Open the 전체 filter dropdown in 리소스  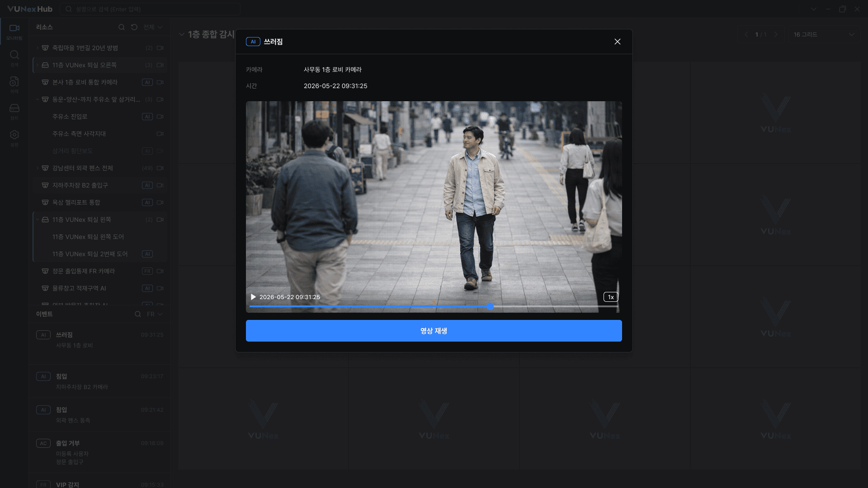coord(153,27)
